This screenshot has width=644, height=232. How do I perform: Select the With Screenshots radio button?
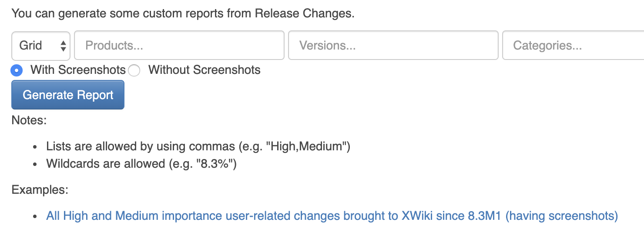(17, 70)
